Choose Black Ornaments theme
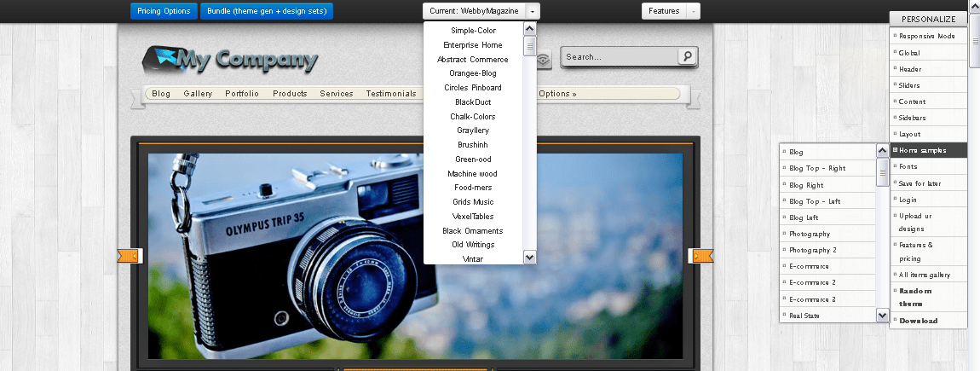Image resolution: width=980 pixels, height=371 pixels. click(473, 230)
